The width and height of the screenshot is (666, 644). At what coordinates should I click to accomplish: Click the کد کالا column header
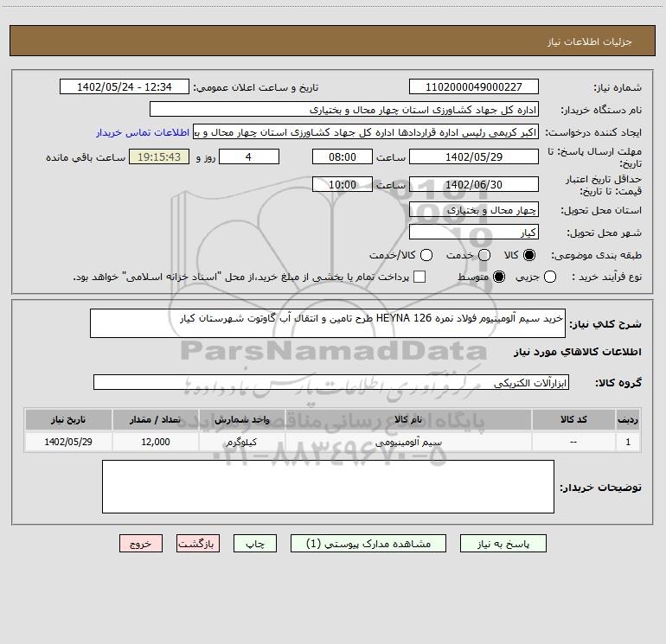coord(573,419)
